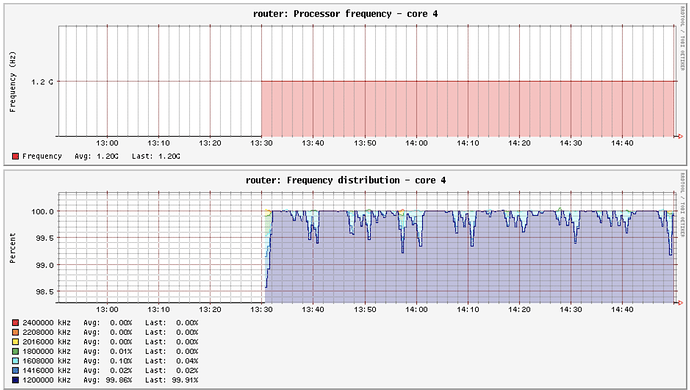Click the 14:40 time label on frequency graph
Viewport: 690px width, 390px height.
[x=622, y=143]
